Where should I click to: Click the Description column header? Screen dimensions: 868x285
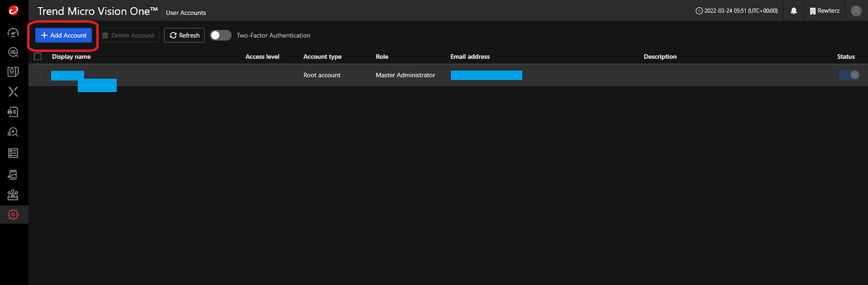pos(660,56)
